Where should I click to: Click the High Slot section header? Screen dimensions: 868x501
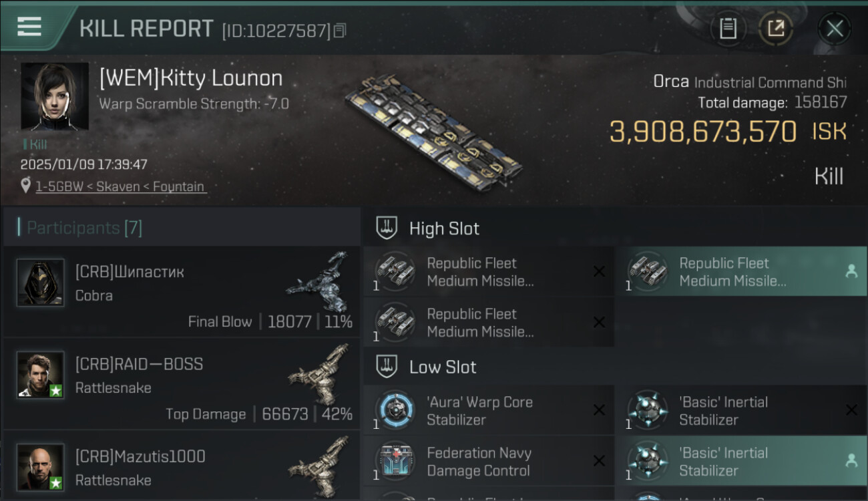click(444, 228)
